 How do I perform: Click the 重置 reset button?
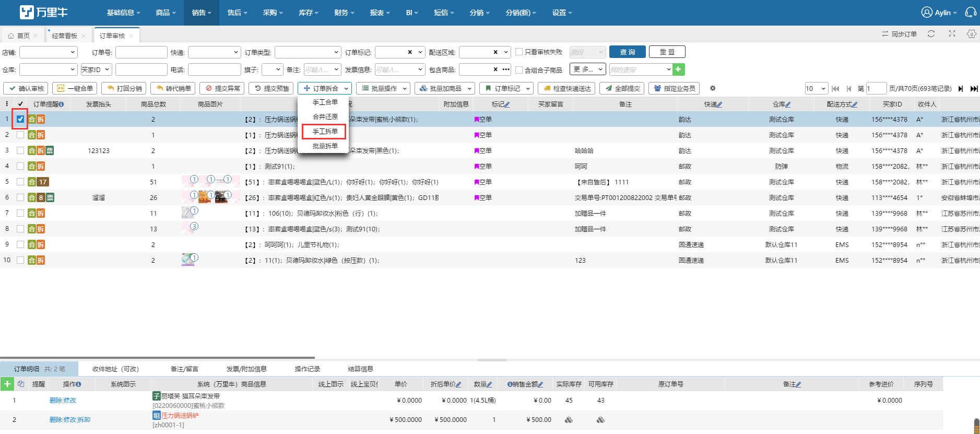click(x=667, y=52)
